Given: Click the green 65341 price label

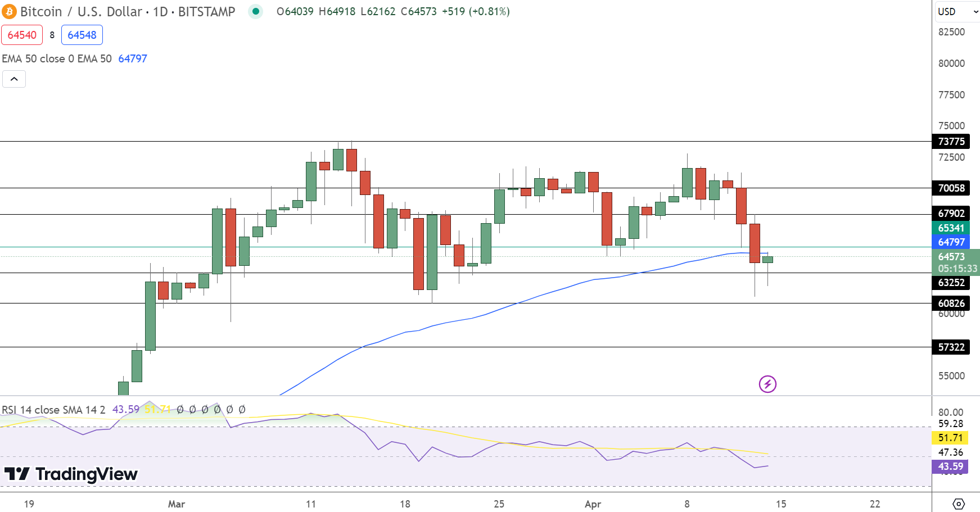Looking at the screenshot, I should coord(951,228).
